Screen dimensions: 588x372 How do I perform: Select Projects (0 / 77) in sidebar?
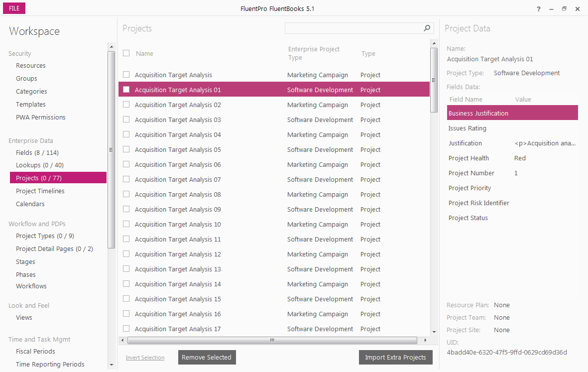coord(58,178)
